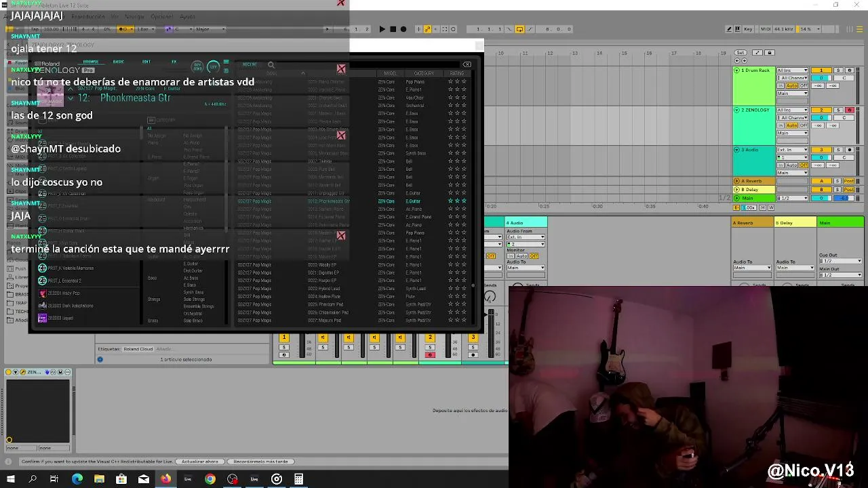Open Google Chrome from the taskbar
The image size is (868, 488).
[210, 479]
